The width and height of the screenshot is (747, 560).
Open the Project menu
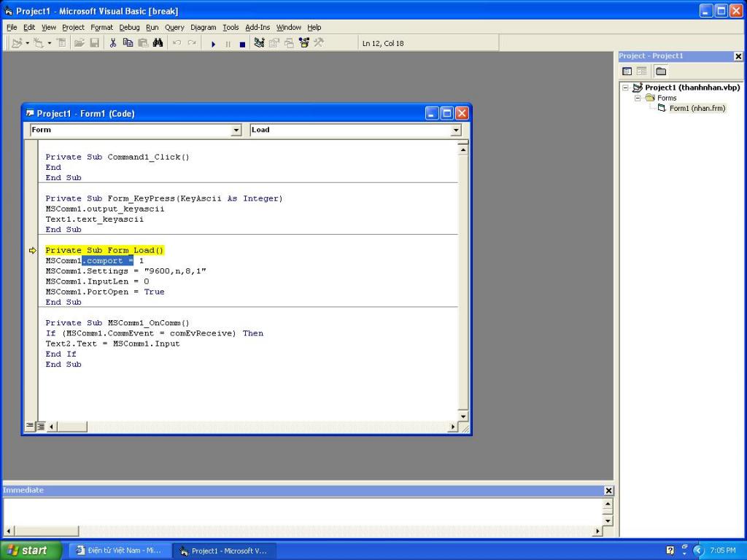[x=73, y=28]
